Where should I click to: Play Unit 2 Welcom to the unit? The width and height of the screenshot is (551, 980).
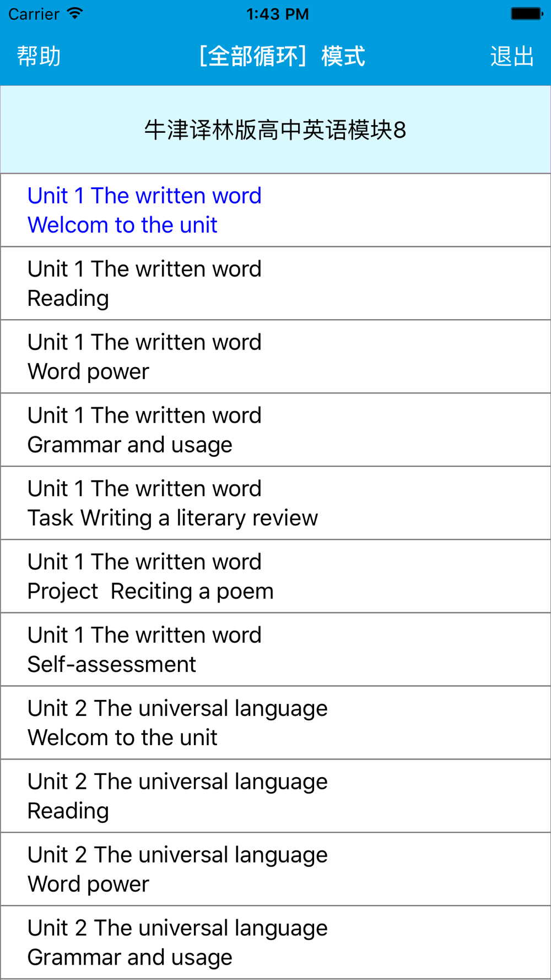click(275, 723)
